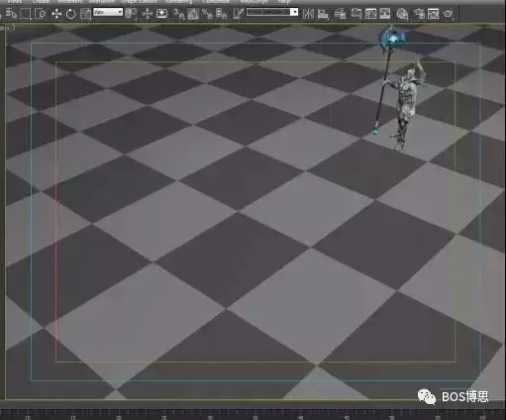The image size is (506, 420).
Task: Activate the Select and Rotate tool
Action: (x=70, y=14)
